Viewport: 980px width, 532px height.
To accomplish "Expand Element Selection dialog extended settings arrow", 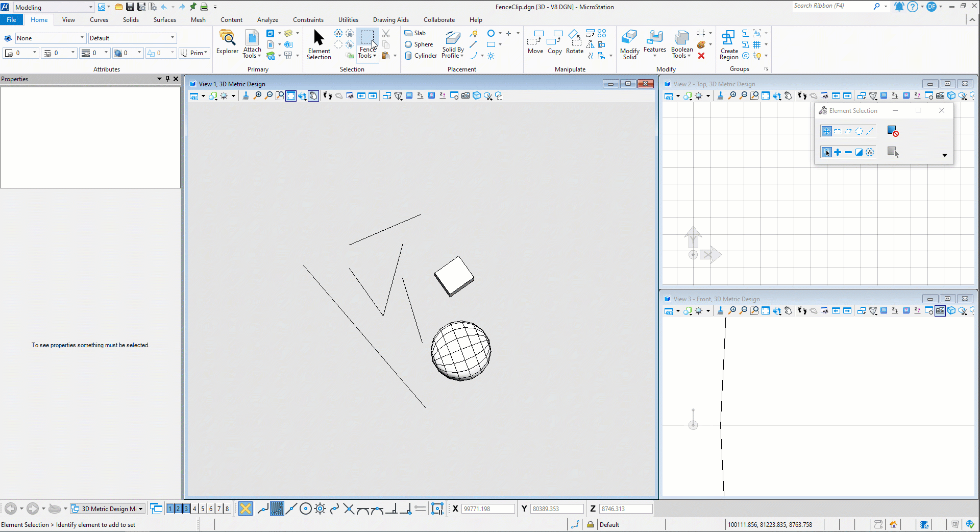I will tap(944, 155).
